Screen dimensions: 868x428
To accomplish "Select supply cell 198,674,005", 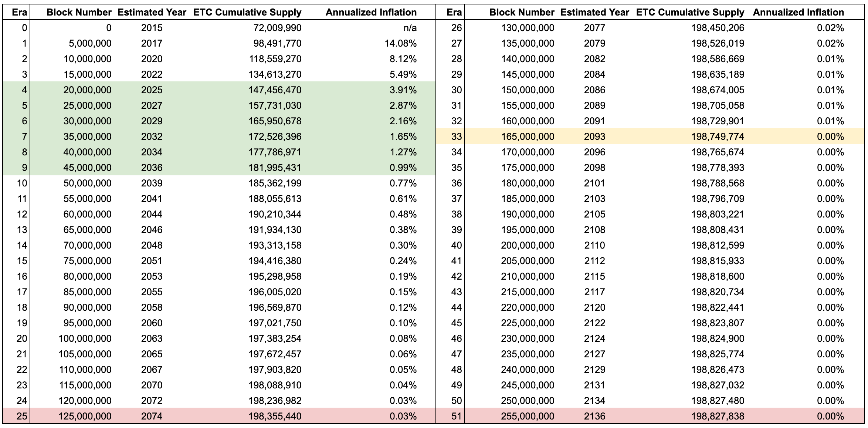I will pos(718,90).
